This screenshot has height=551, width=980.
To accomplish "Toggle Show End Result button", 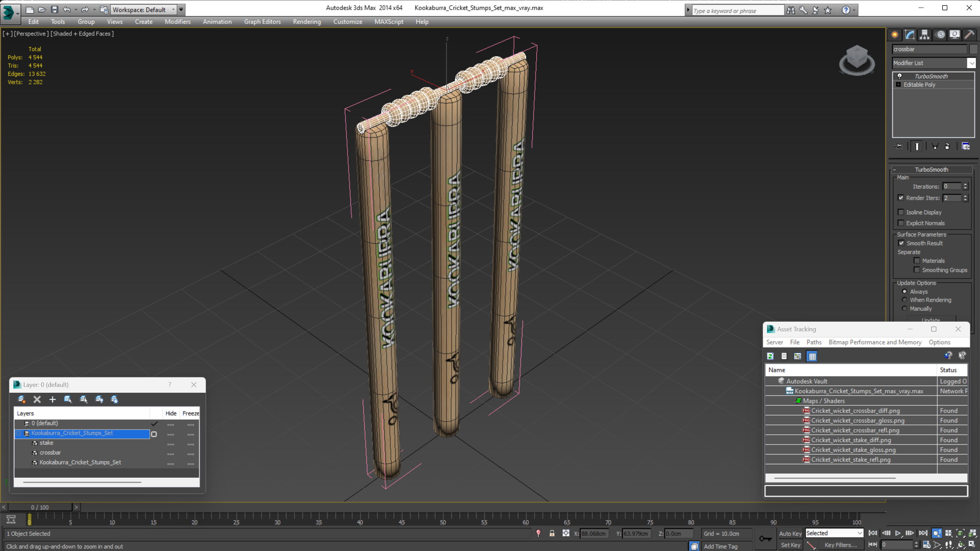I will point(917,146).
